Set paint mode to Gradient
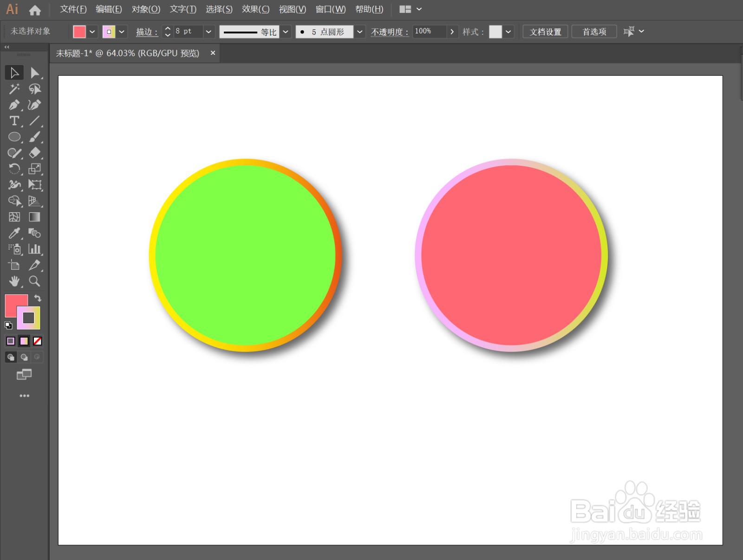Screen dimensions: 743x560 (24, 341)
